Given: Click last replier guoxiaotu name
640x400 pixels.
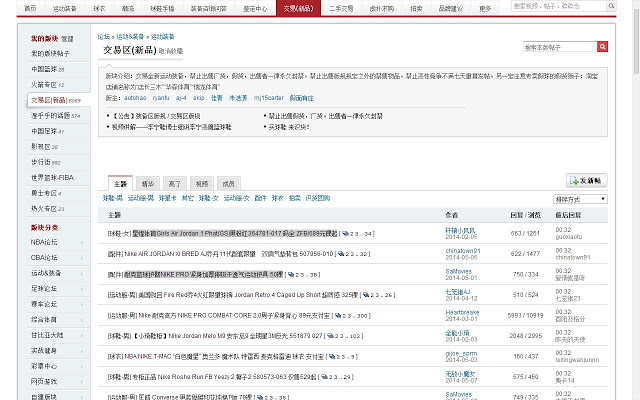Looking at the screenshot, I should coord(569,237).
